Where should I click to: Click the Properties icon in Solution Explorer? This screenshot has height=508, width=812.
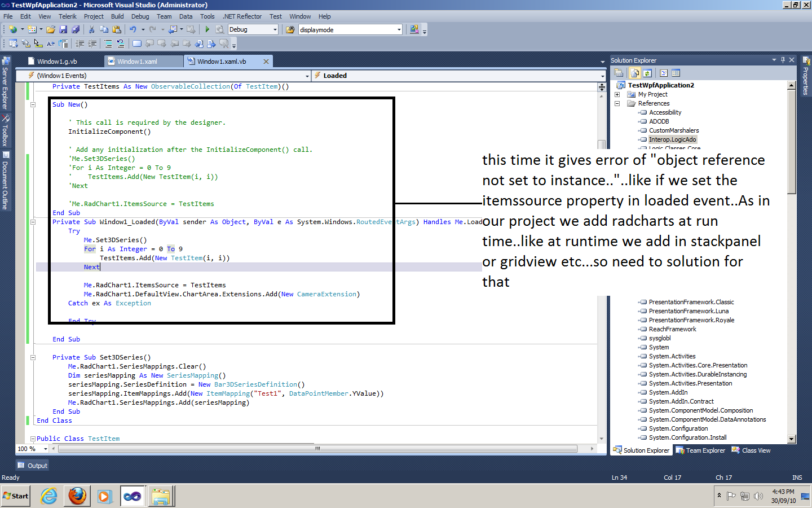[x=619, y=73]
